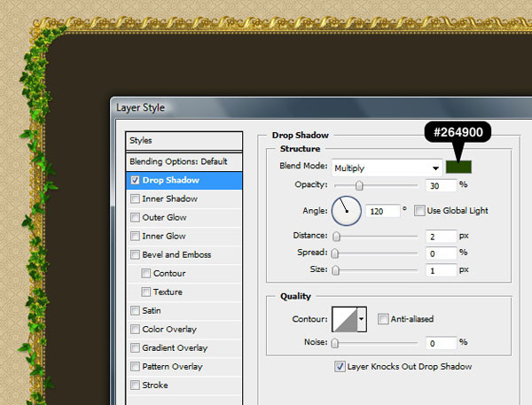Select the Pattern Overlay style row

pos(184,367)
